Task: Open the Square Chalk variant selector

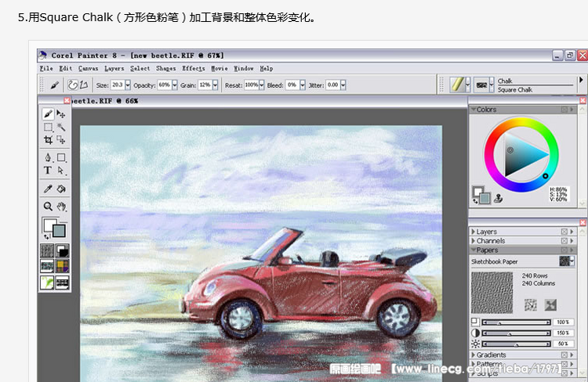Action: (x=484, y=85)
